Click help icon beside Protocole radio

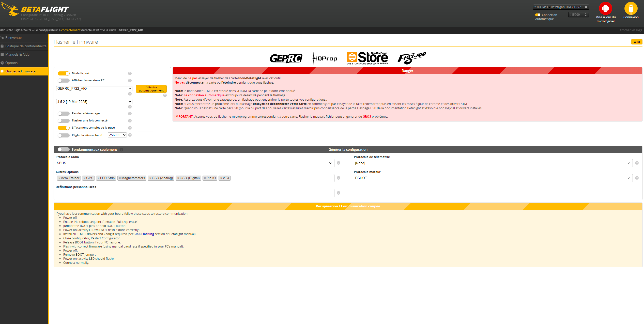[339, 163]
